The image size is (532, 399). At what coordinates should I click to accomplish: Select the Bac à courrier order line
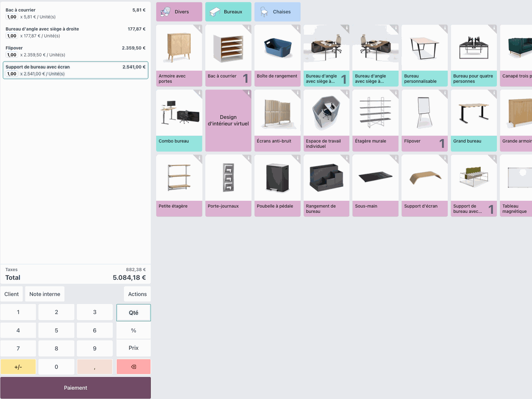click(76, 13)
